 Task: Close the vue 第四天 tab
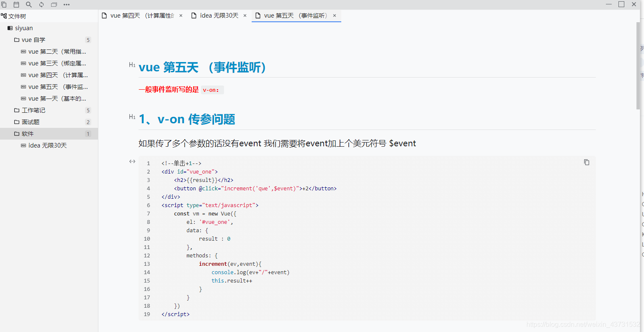181,16
